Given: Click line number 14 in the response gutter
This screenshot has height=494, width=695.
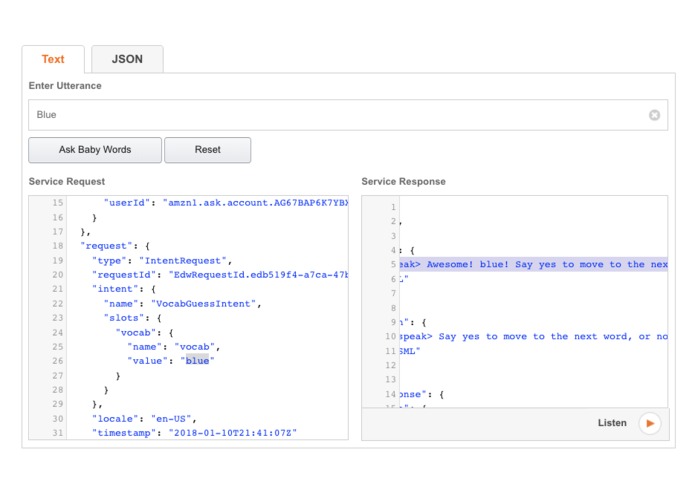Looking at the screenshot, I should point(390,394).
